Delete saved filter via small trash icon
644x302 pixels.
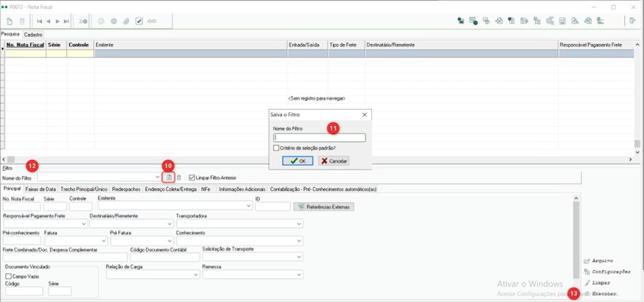[x=179, y=178]
